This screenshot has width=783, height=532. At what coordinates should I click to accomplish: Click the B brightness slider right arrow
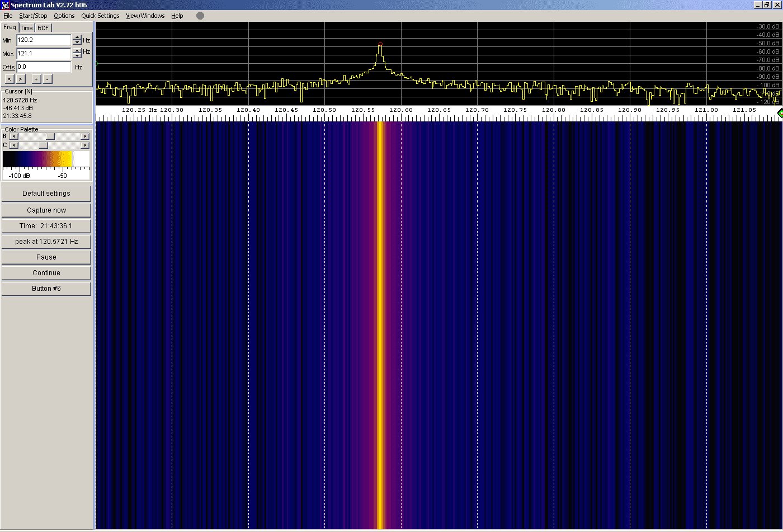85,136
